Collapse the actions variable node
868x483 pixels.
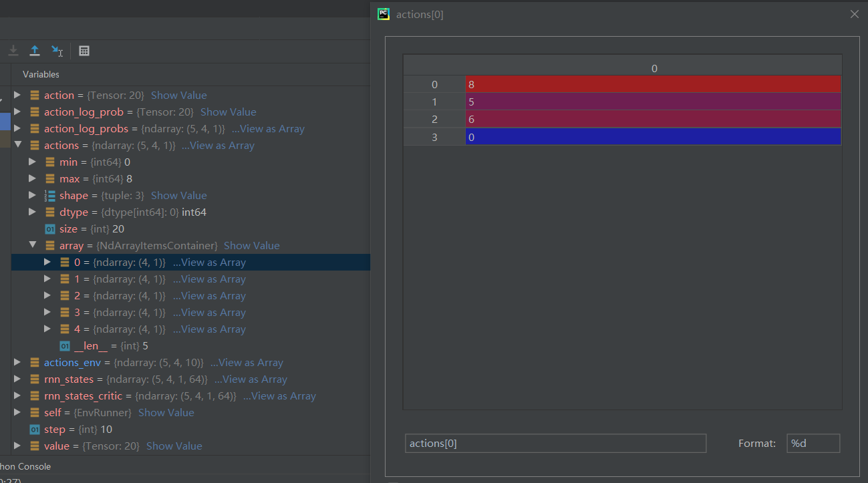[x=17, y=145]
